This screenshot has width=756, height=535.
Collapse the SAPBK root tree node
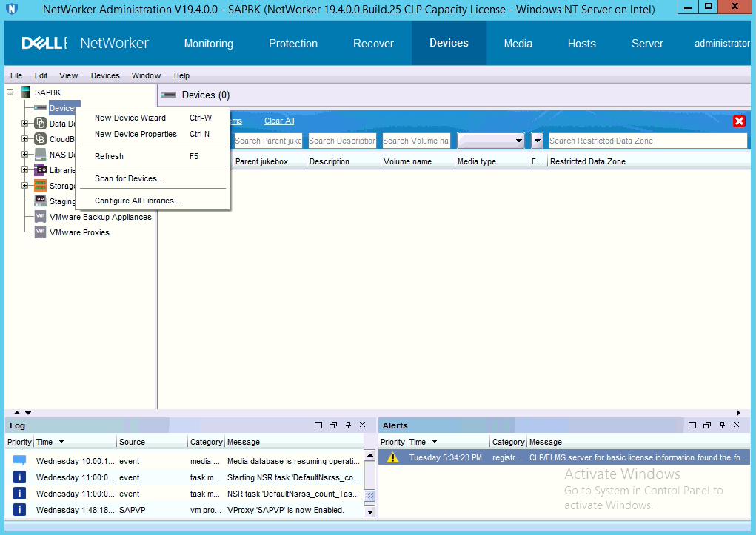pyautogui.click(x=10, y=92)
